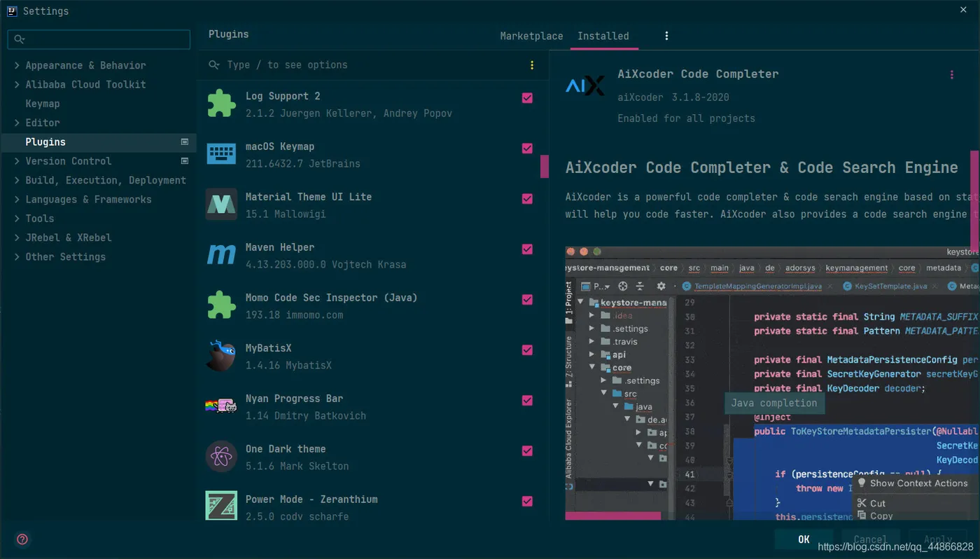Click the Log Support 2 puzzle plugin icon
This screenshot has width=980, height=559.
[x=221, y=104]
